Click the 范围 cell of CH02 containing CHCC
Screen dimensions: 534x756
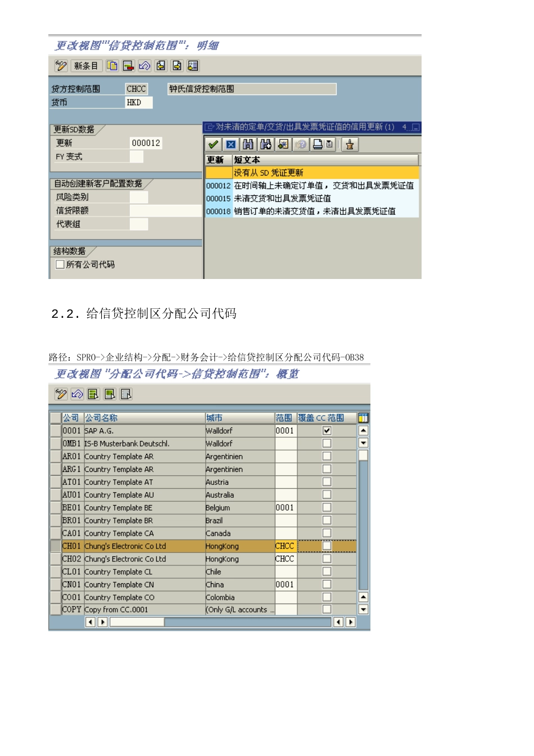(x=286, y=559)
